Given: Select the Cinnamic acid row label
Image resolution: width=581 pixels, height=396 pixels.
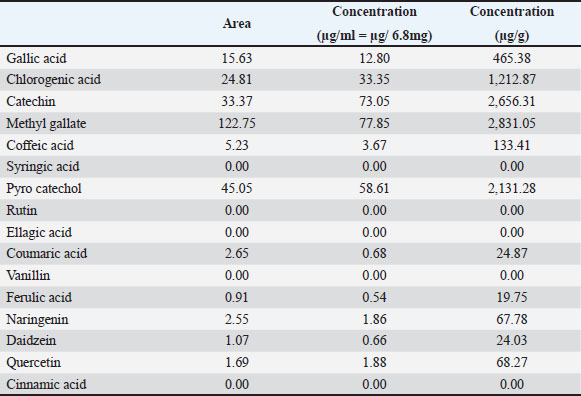Looking at the screenshot, I should 46,384.
